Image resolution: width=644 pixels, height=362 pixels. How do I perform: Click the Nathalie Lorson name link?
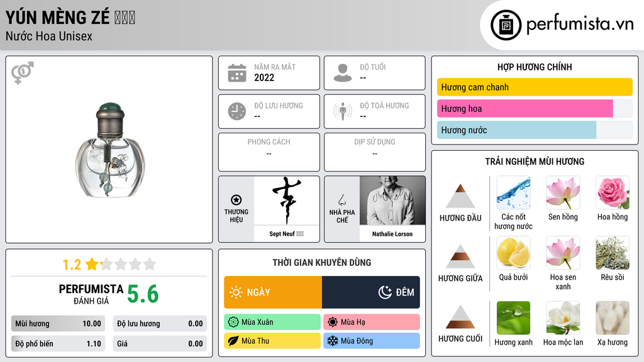click(x=392, y=234)
